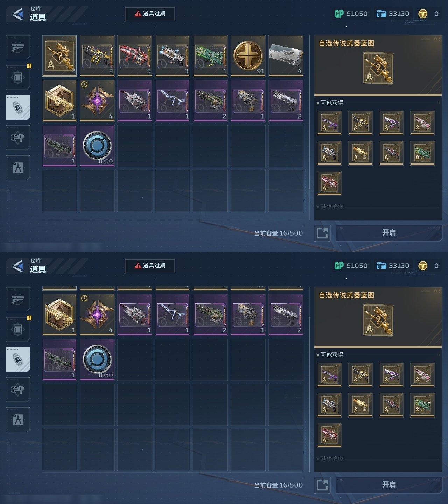Click the inventory scrollbar in the lower screen
The height and width of the screenshot is (504, 448).
[x=310, y=378]
